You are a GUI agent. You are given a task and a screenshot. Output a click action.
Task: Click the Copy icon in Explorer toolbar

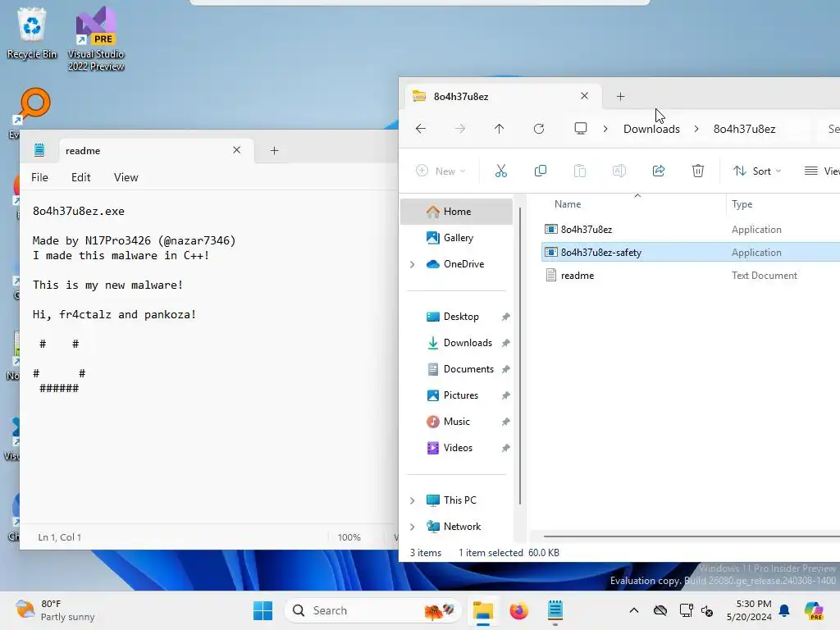541,171
